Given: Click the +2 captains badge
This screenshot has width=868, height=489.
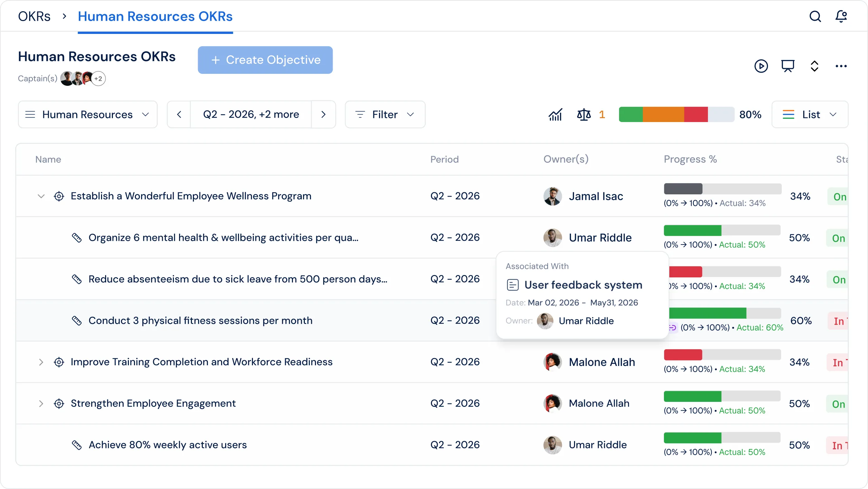Looking at the screenshot, I should pos(98,79).
